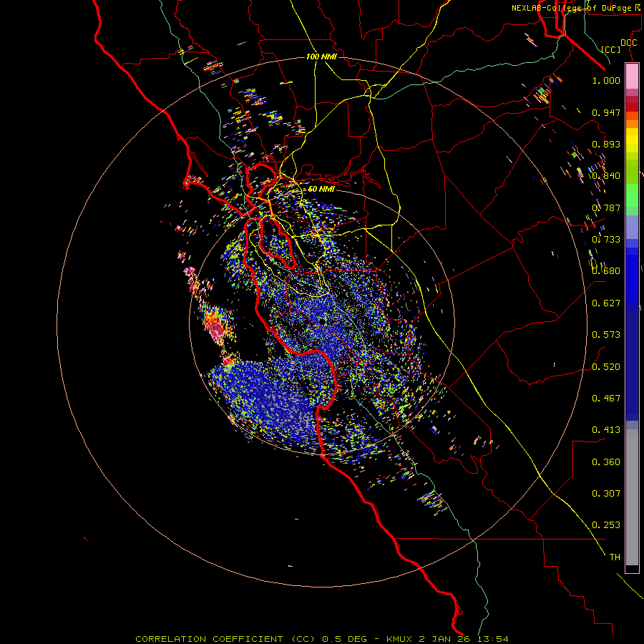Click the 0.253 legend value
Screen dimensions: 644x644
(x=606, y=525)
